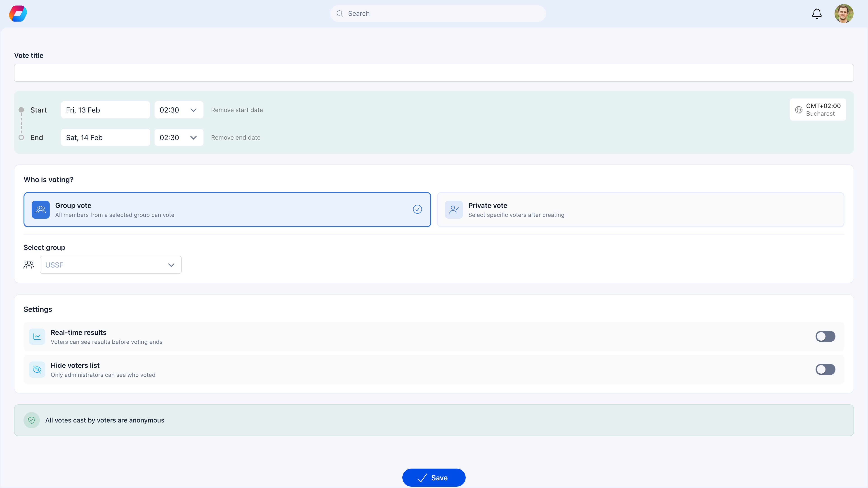Open your profile avatar menu

click(x=844, y=14)
